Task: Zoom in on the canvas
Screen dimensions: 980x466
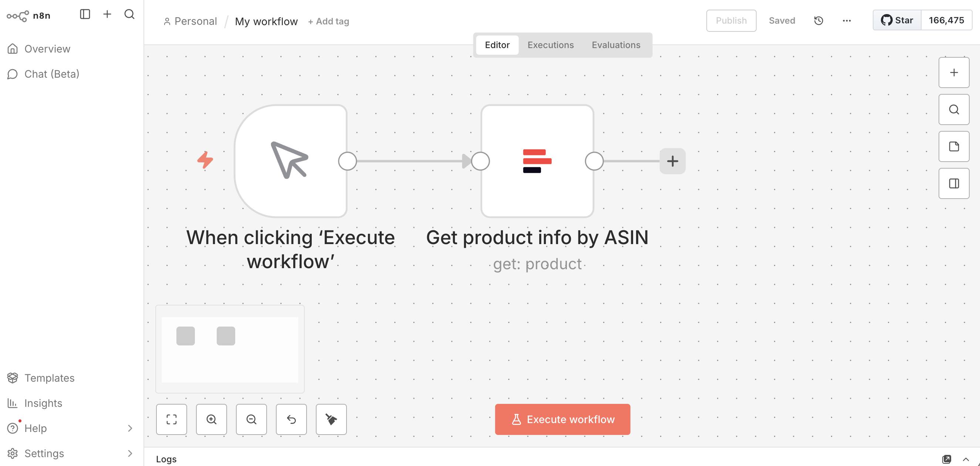Action: 212,420
